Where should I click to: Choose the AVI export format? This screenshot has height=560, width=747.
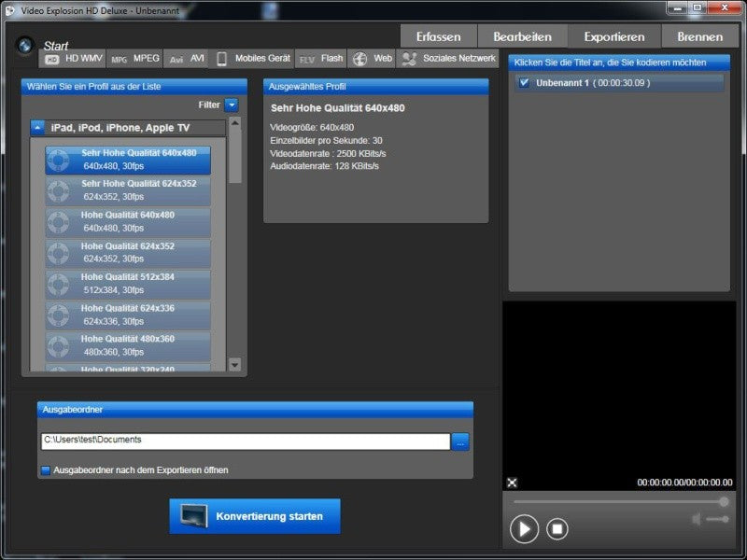[186, 59]
